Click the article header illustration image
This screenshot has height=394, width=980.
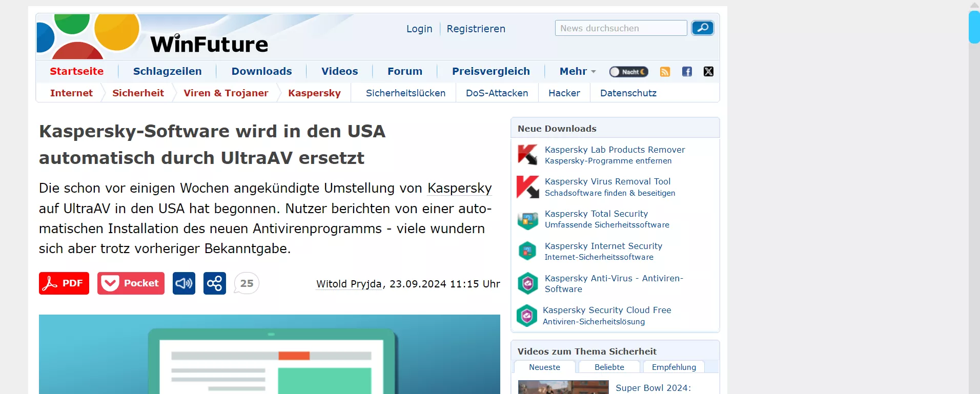270,354
